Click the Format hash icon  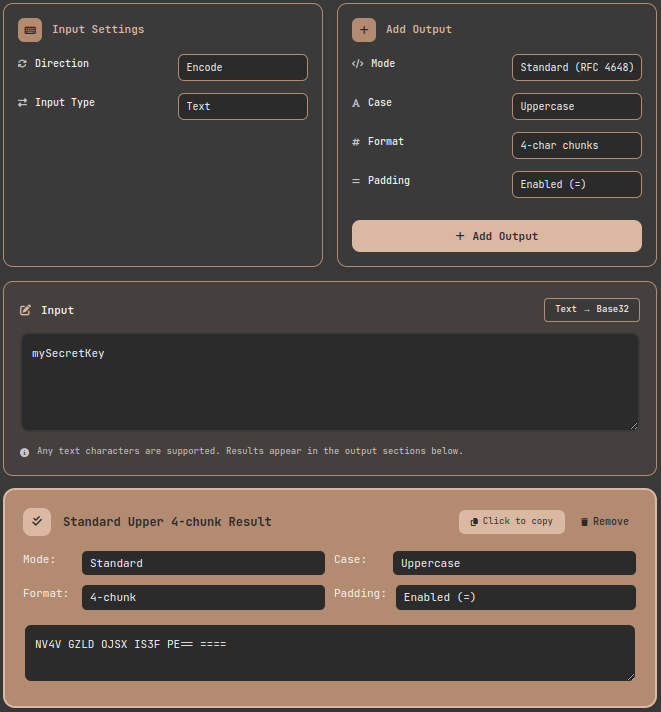(356, 142)
